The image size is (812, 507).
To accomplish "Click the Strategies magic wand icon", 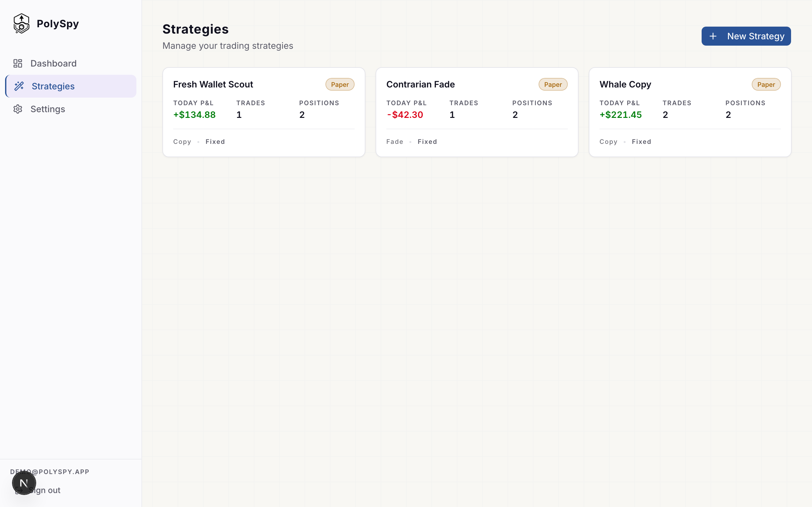I will tap(19, 86).
